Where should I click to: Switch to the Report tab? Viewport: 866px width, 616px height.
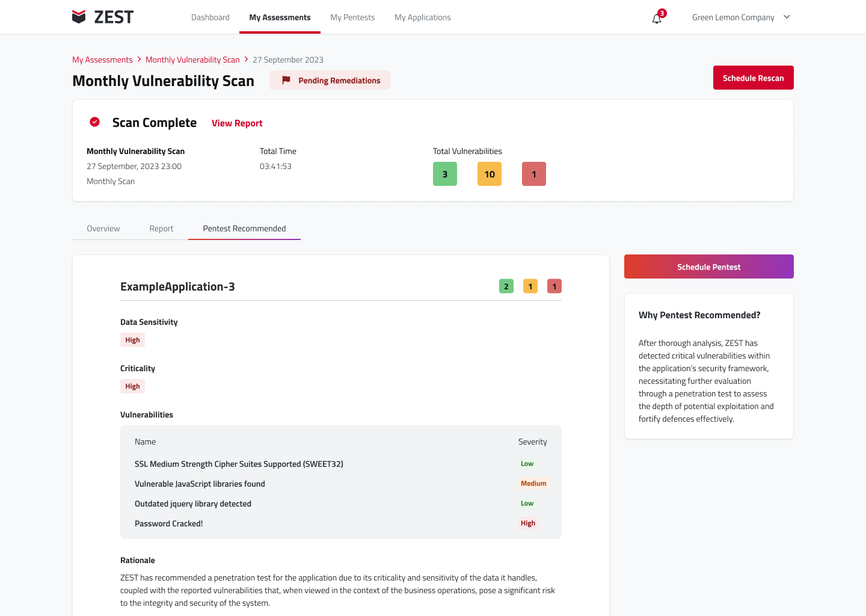coord(161,229)
